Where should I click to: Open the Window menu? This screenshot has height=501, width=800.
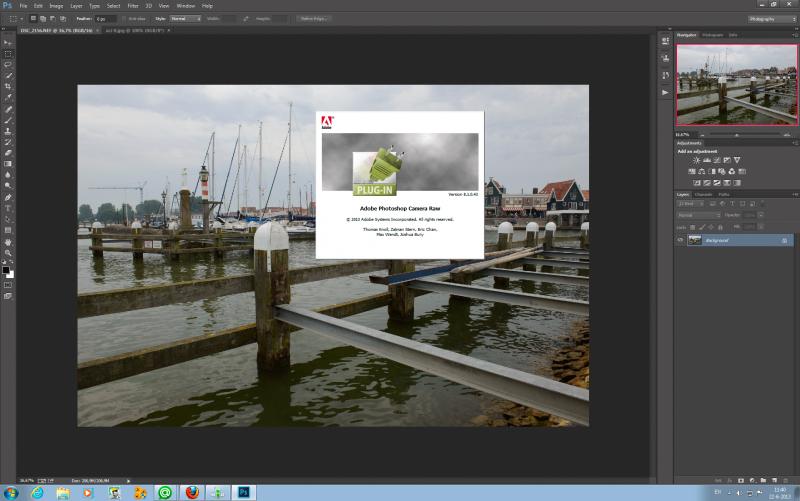pos(185,6)
